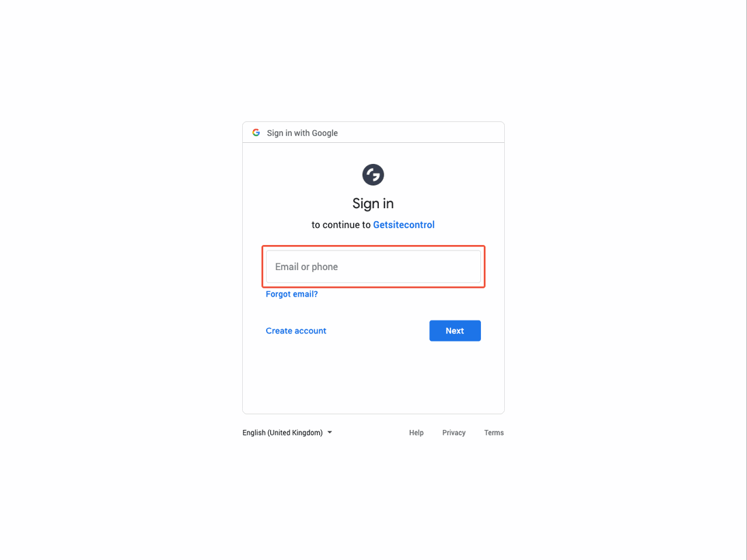Expand the English (United Kingdom) dropdown
This screenshot has height=560, width=747.
coord(286,432)
